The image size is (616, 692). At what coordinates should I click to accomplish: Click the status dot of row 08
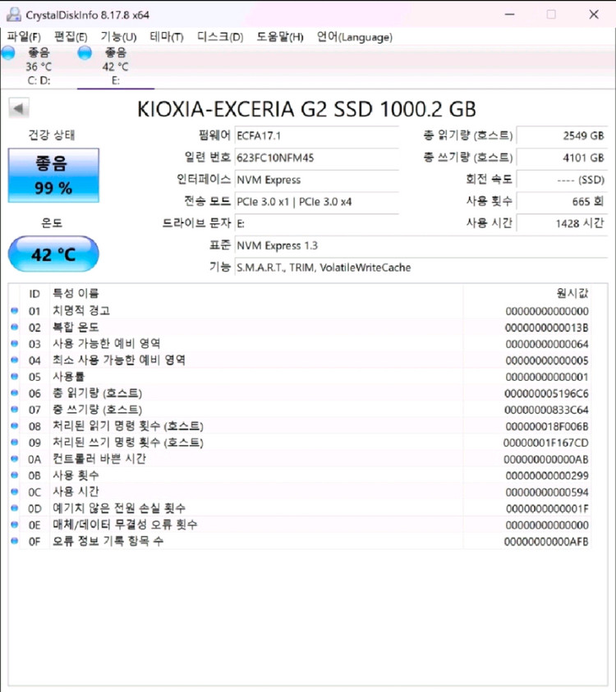[15, 426]
